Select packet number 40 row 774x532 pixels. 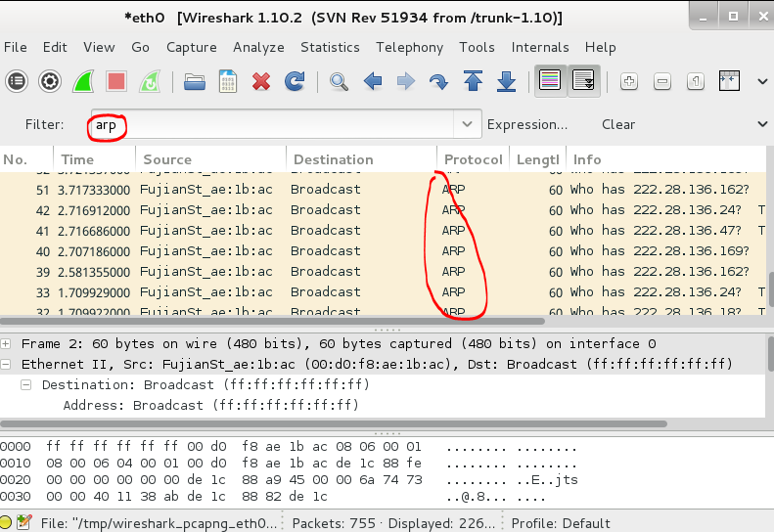click(383, 251)
